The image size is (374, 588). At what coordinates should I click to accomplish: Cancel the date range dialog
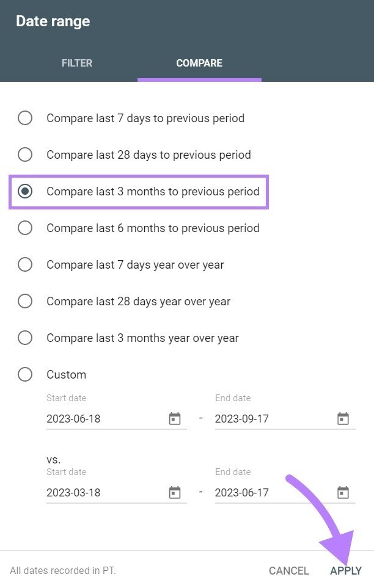(x=288, y=570)
